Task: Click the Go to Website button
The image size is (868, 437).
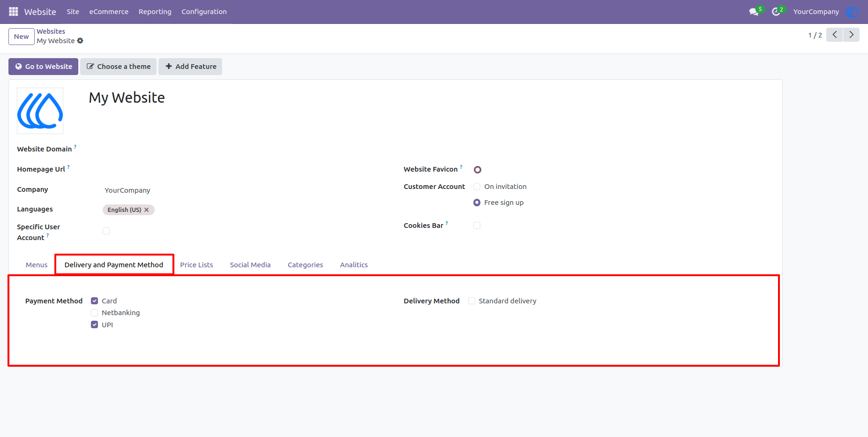Action: [43, 67]
